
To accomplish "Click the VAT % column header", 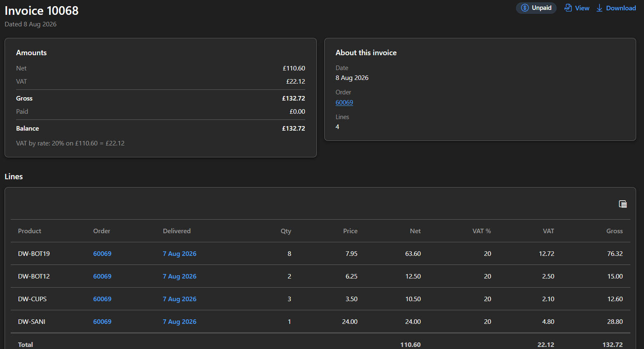I will point(481,231).
